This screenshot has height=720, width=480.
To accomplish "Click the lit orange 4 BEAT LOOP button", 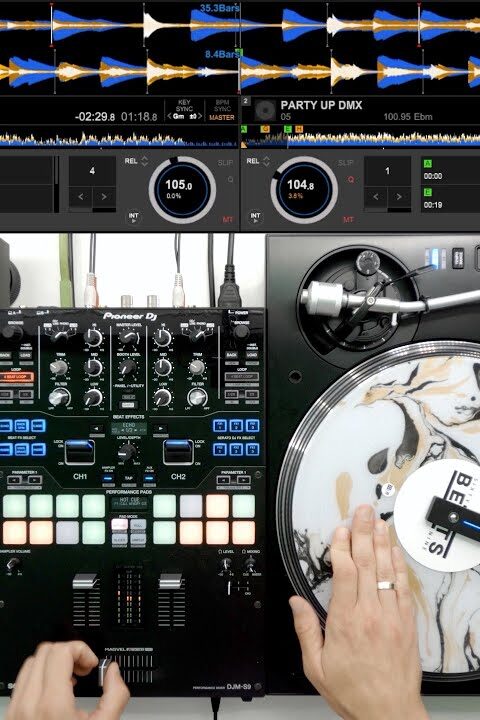I will [17, 377].
